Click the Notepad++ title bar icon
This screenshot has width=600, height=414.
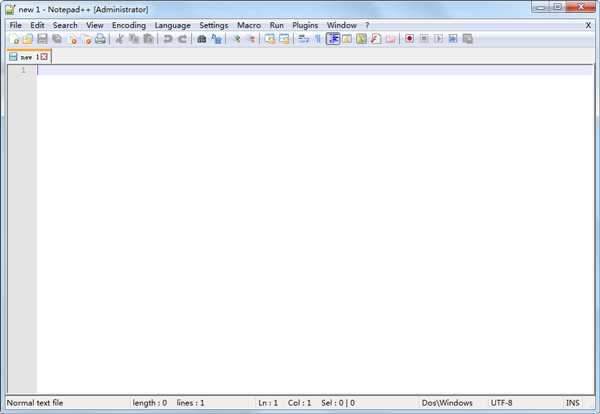click(10, 9)
